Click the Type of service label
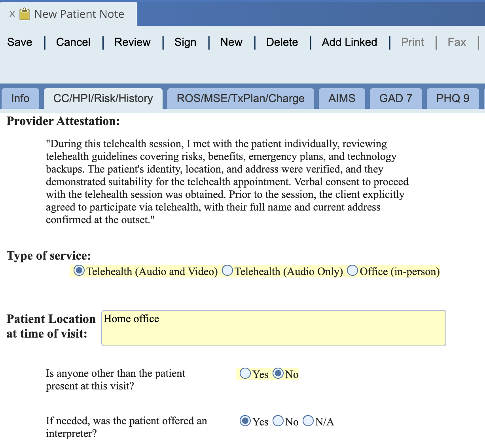485x448 pixels. point(49,256)
